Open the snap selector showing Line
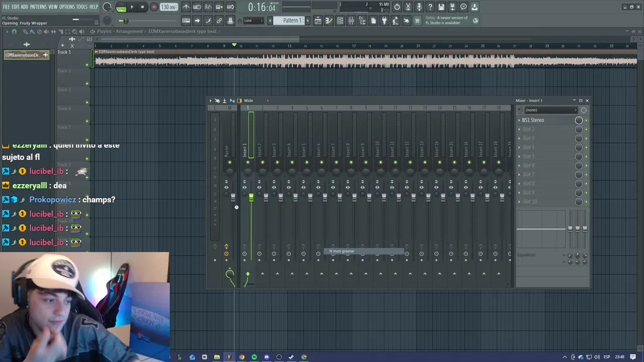The height and width of the screenshot is (362, 644). (x=254, y=21)
